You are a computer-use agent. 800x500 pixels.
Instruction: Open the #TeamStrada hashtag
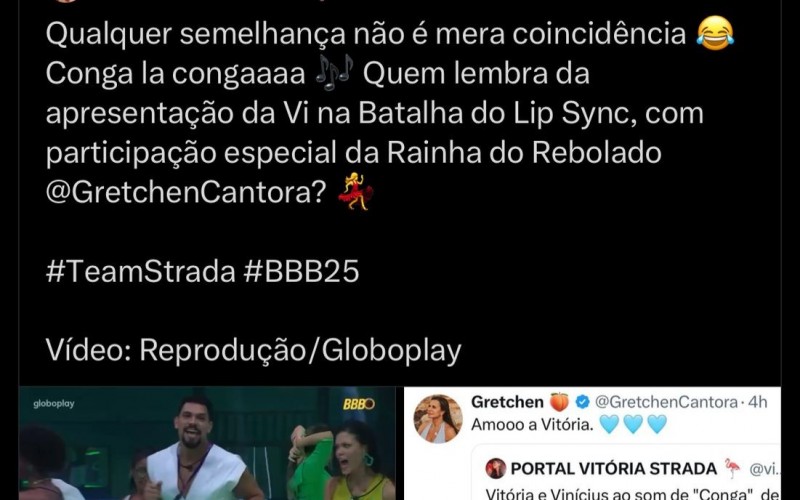(x=140, y=271)
